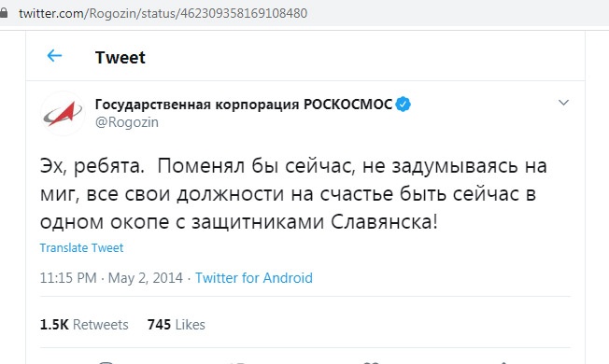Open the Twitter for Android link
609x364 pixels.
pyautogui.click(x=254, y=278)
